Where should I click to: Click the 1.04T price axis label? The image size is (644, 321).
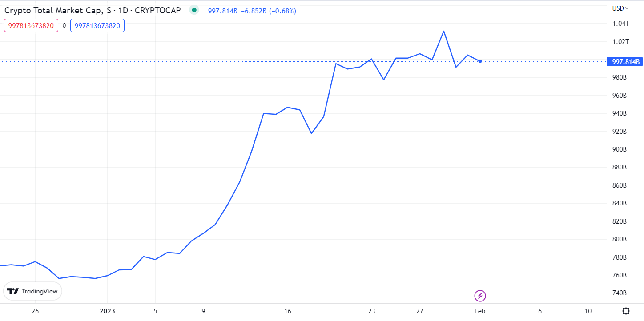point(620,24)
